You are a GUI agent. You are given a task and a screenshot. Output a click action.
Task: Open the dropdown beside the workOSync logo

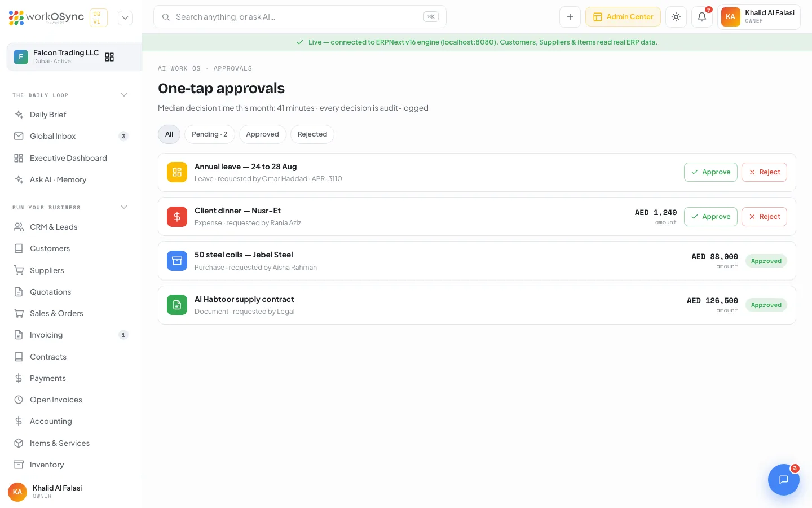tap(125, 18)
